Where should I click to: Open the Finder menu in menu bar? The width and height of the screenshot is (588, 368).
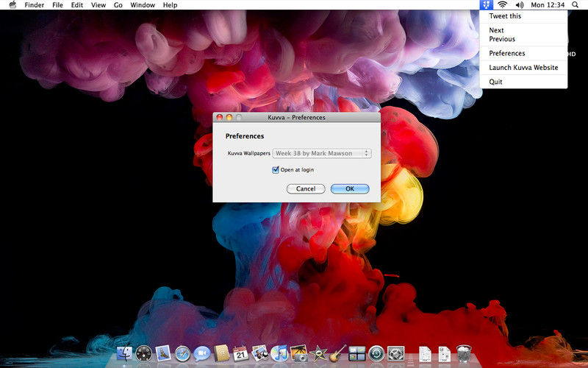coord(35,5)
